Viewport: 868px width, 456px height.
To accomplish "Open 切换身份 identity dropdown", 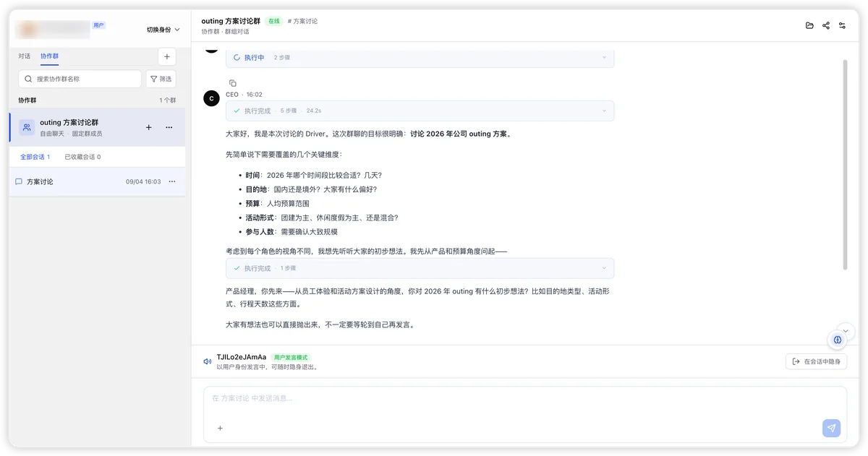I will tap(163, 30).
